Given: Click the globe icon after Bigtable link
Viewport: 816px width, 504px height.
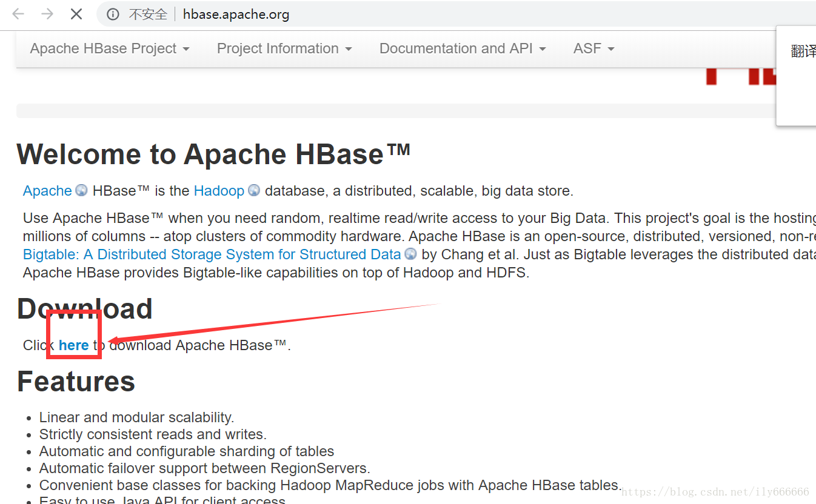Looking at the screenshot, I should pos(410,254).
